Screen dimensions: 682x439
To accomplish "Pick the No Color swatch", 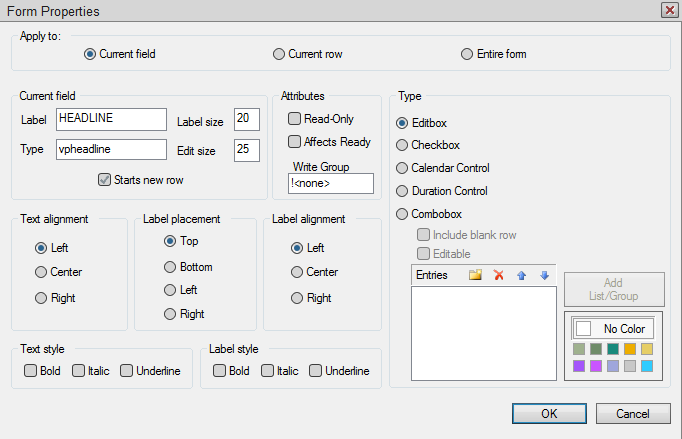I will (612, 328).
